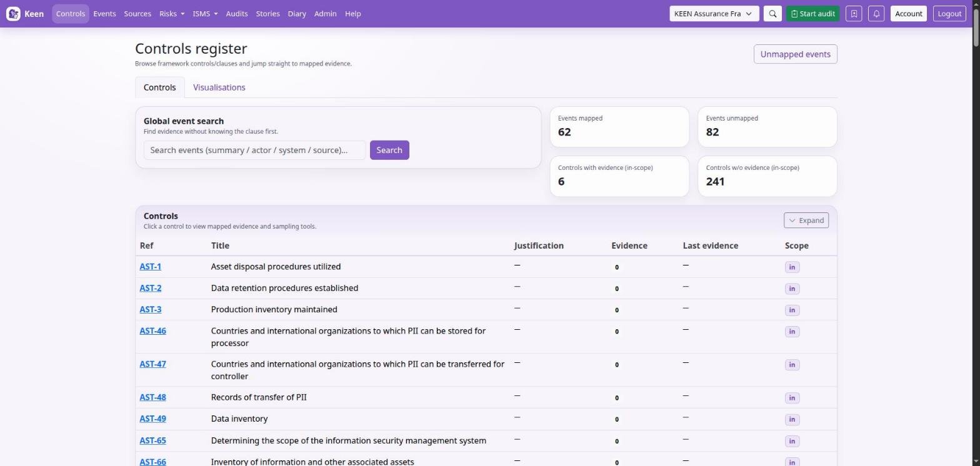The height and width of the screenshot is (466, 980).
Task: Click the Unmapped events button
Action: click(795, 54)
